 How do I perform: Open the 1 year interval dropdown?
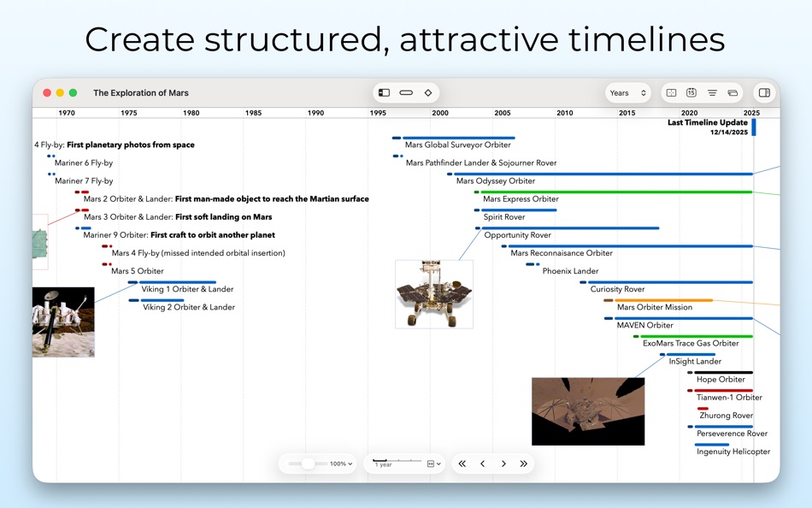(x=432, y=464)
